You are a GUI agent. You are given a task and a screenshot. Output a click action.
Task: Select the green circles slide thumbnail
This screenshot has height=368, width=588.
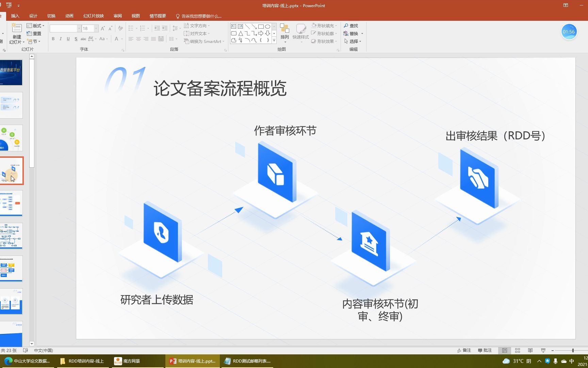coord(11,138)
